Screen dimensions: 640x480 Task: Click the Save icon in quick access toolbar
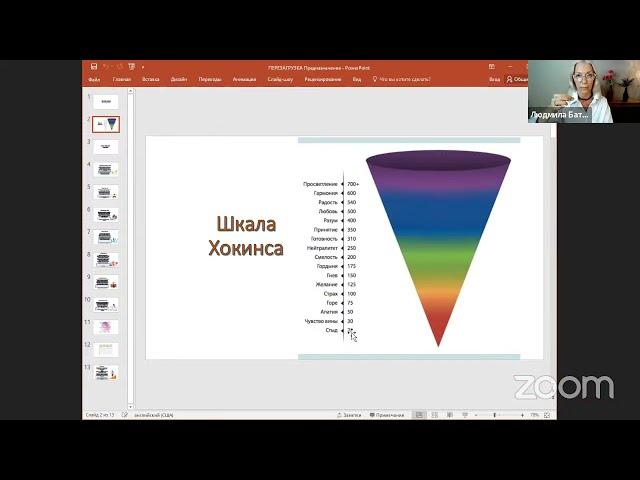coord(94,67)
